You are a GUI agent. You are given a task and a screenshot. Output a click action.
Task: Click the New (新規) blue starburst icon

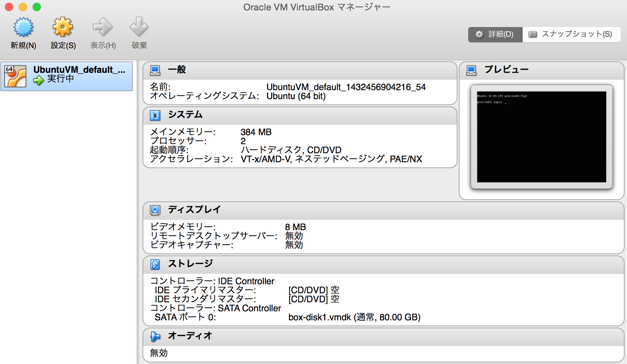23,27
